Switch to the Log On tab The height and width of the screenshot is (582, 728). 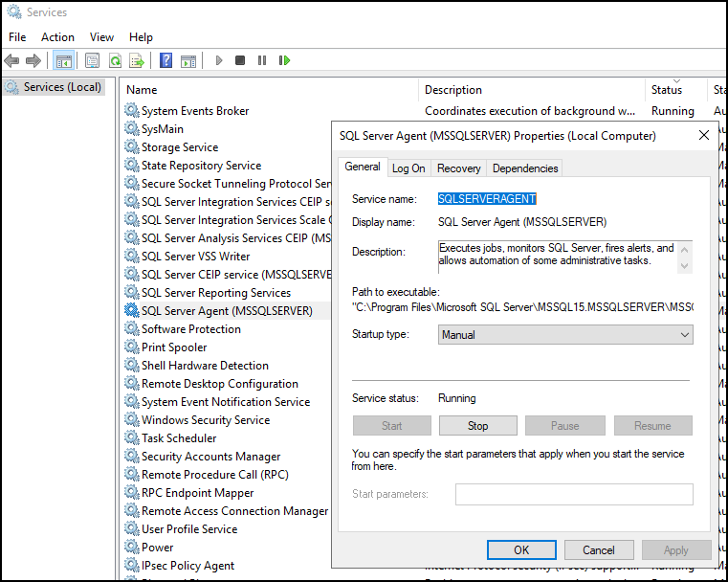tap(408, 168)
